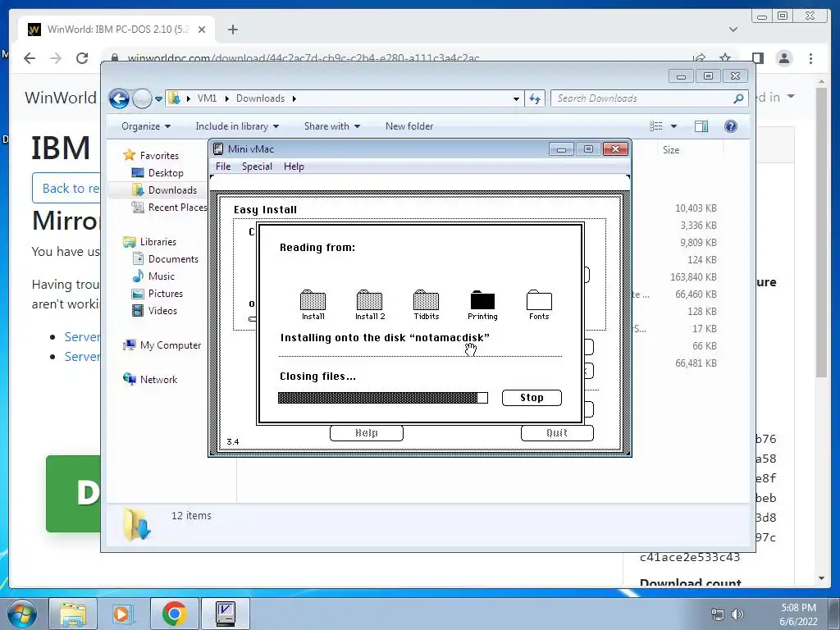
Task: Click the Explorer search magnifier icon
Action: point(739,98)
